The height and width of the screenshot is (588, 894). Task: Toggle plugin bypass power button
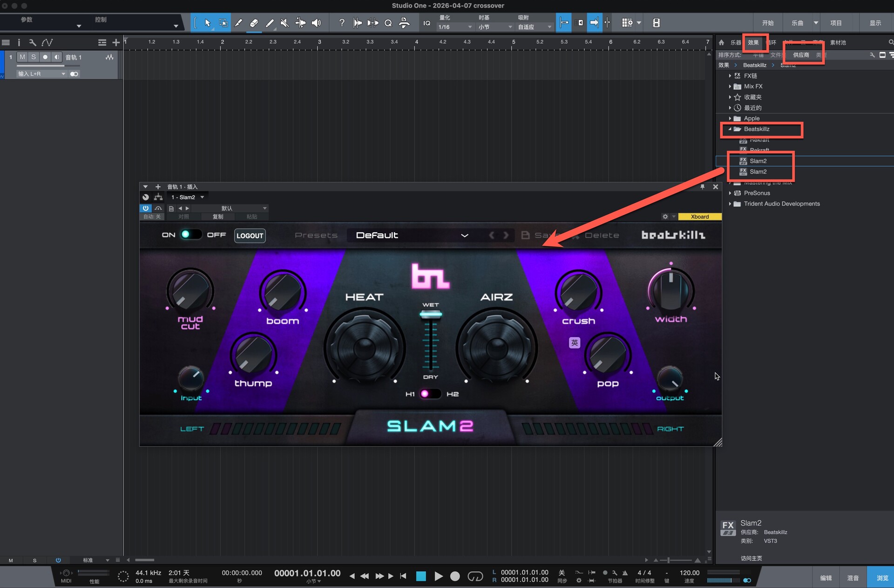pos(146,208)
